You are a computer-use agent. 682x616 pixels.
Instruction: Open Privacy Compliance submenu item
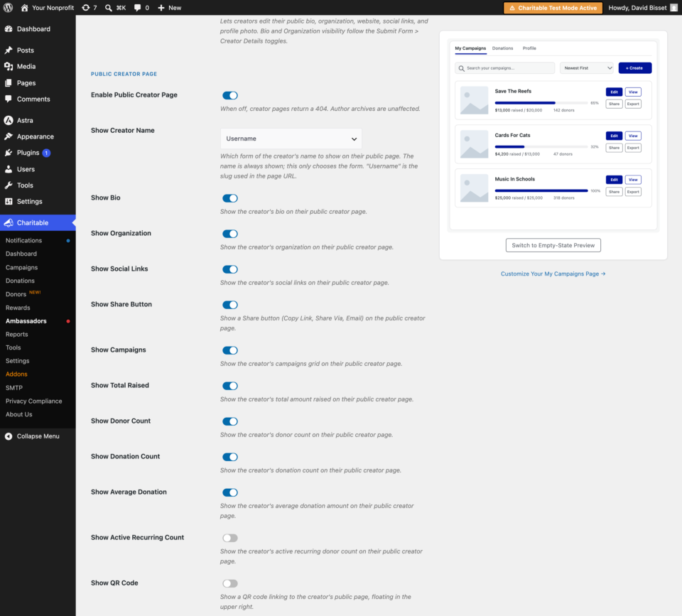(34, 401)
